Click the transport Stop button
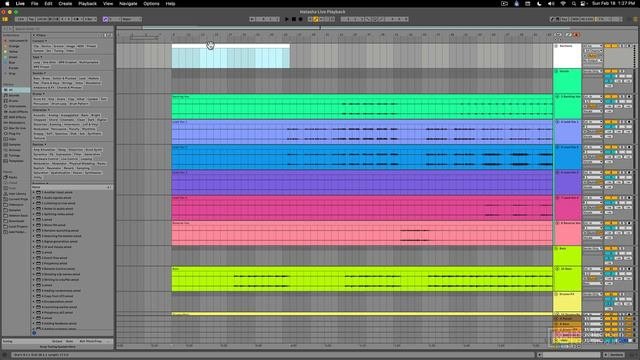 [294, 19]
